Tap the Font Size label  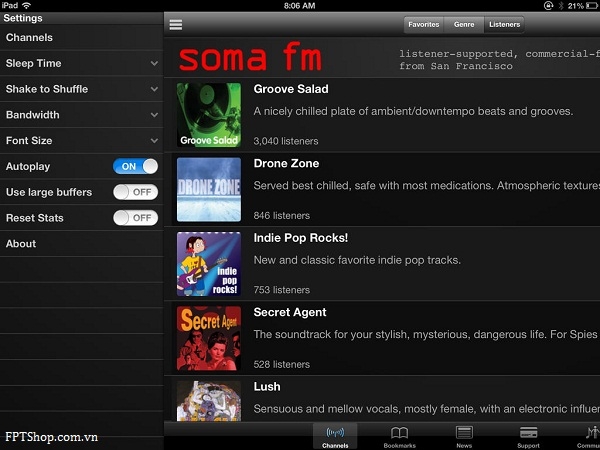(x=29, y=140)
